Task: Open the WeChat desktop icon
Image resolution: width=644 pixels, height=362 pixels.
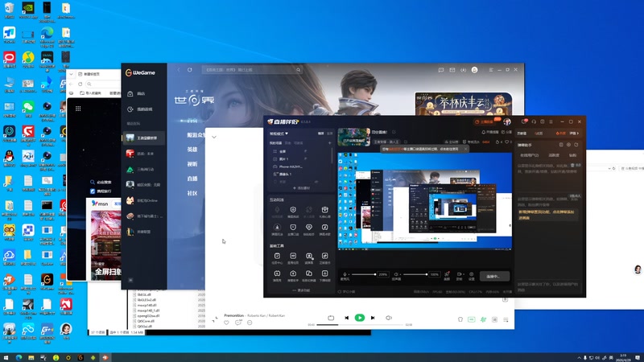Action: coord(28,109)
